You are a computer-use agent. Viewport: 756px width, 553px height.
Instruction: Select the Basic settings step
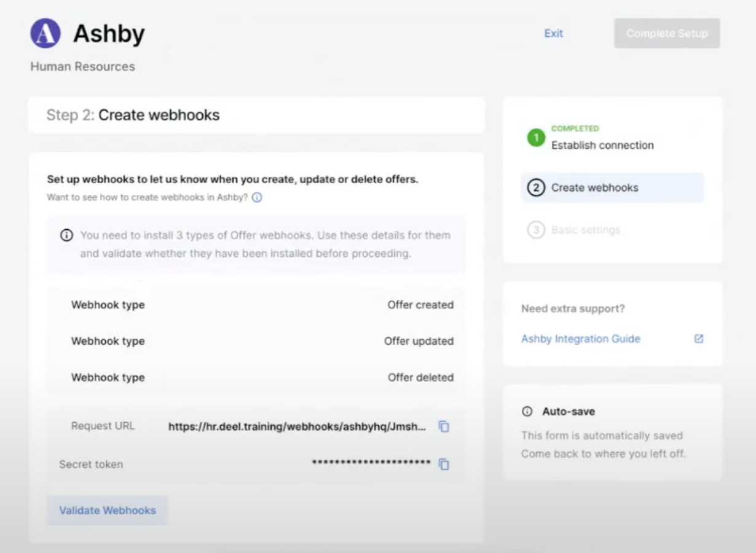(x=586, y=230)
